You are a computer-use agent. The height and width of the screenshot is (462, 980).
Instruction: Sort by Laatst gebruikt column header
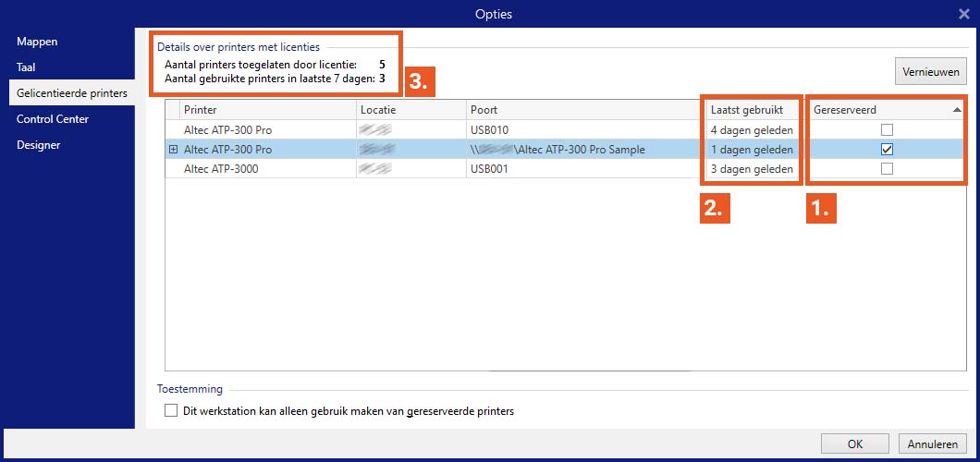(x=755, y=110)
